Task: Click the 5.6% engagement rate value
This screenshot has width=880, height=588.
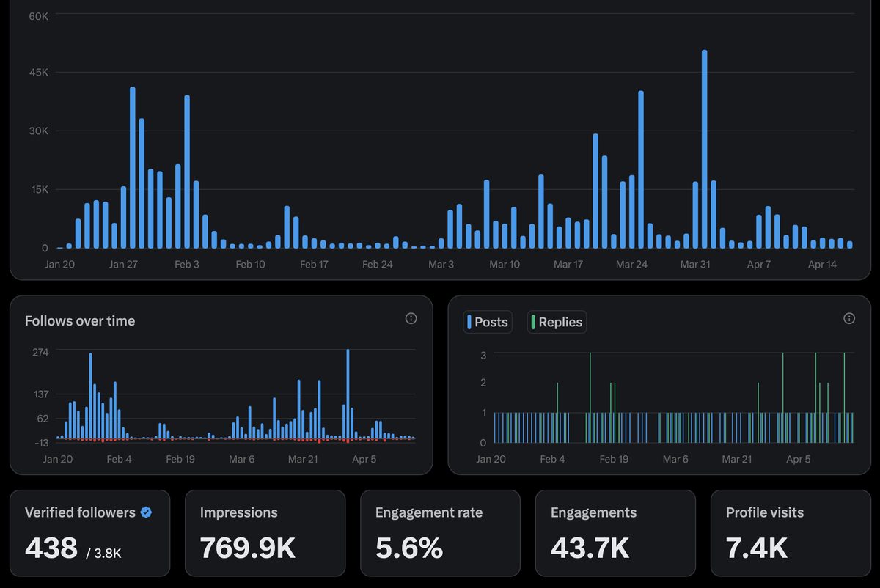Action: pyautogui.click(x=409, y=548)
